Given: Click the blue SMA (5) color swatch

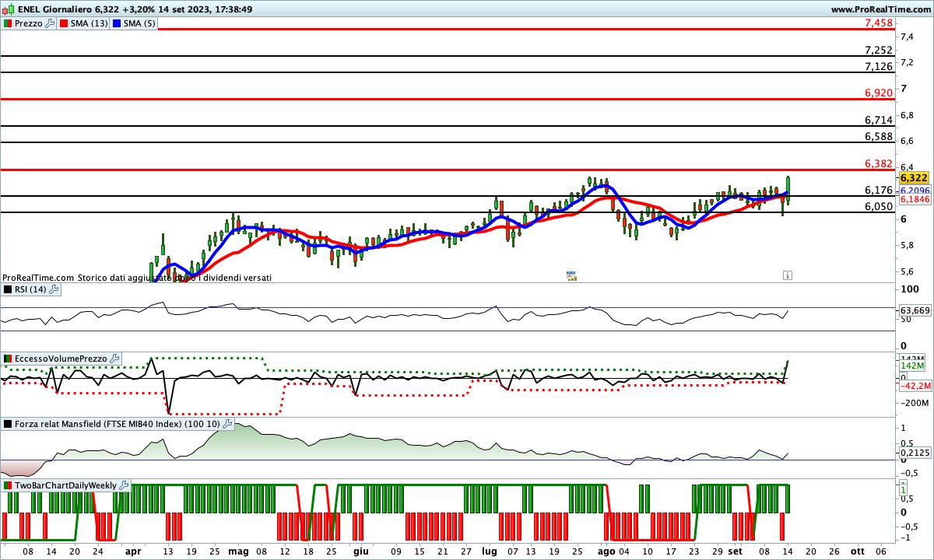Looking at the screenshot, I should click(x=118, y=23).
